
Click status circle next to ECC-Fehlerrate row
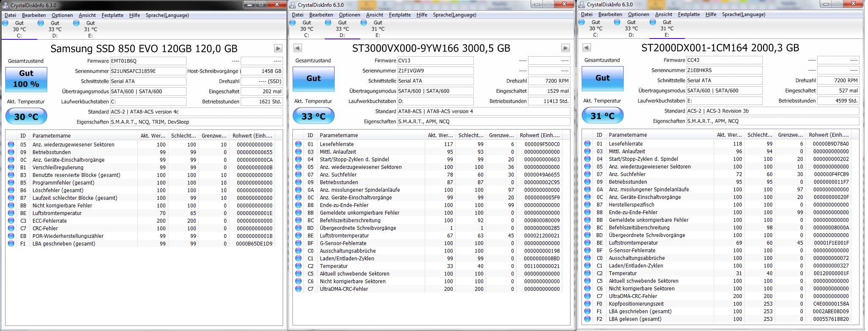[x=11, y=221]
